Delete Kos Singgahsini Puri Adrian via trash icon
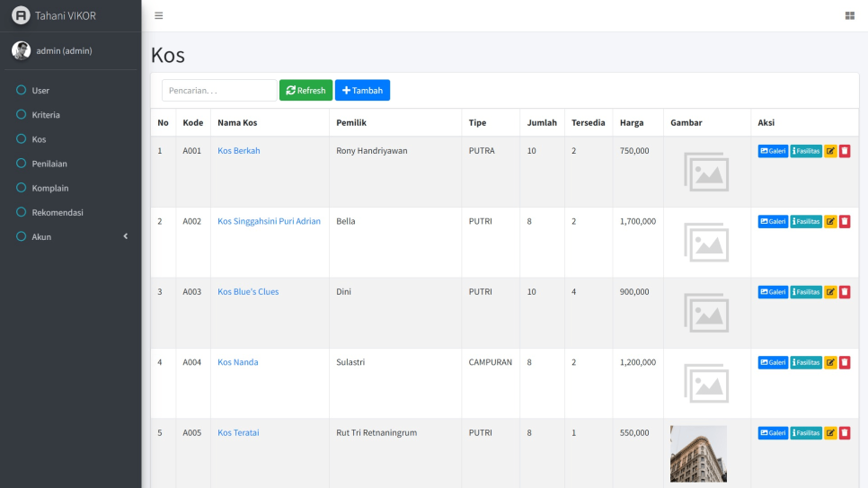Screen dimensions: 868x488 [845, 222]
